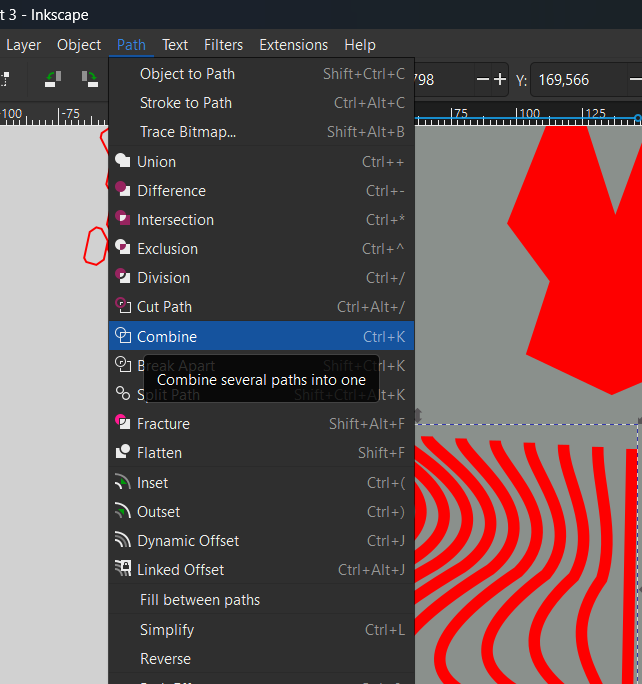Click the Break Apart icon
642x684 pixels.
click(x=123, y=365)
